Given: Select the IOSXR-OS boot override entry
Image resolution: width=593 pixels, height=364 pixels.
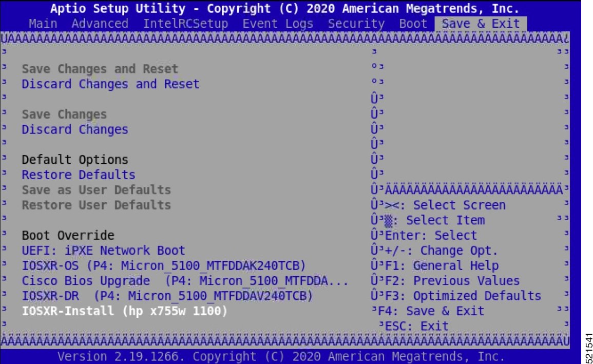Looking at the screenshot, I should pos(164,265).
